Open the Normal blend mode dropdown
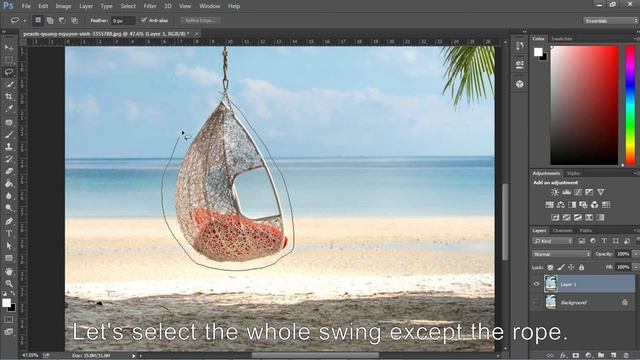This screenshot has width=640, height=360. coord(561,254)
